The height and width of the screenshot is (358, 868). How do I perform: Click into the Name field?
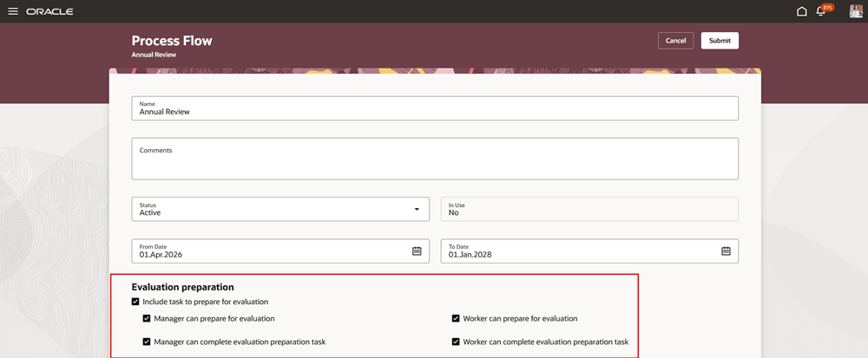[435, 108]
